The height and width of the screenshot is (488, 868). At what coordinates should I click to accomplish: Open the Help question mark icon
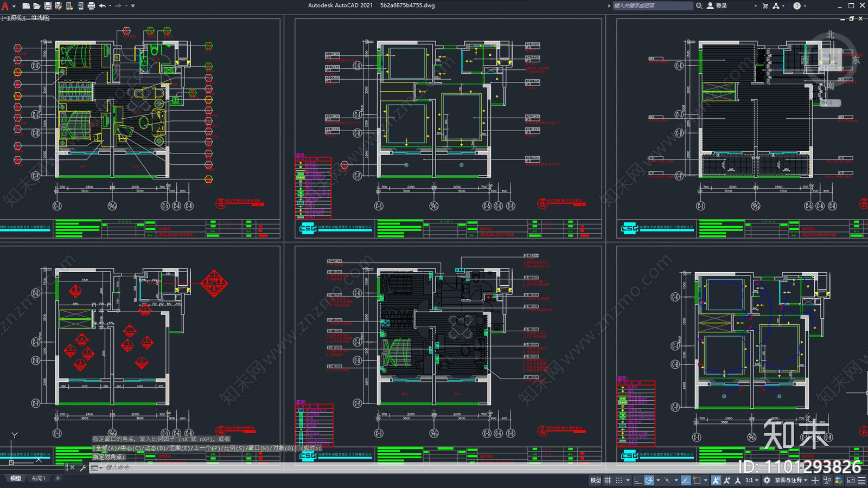click(796, 6)
